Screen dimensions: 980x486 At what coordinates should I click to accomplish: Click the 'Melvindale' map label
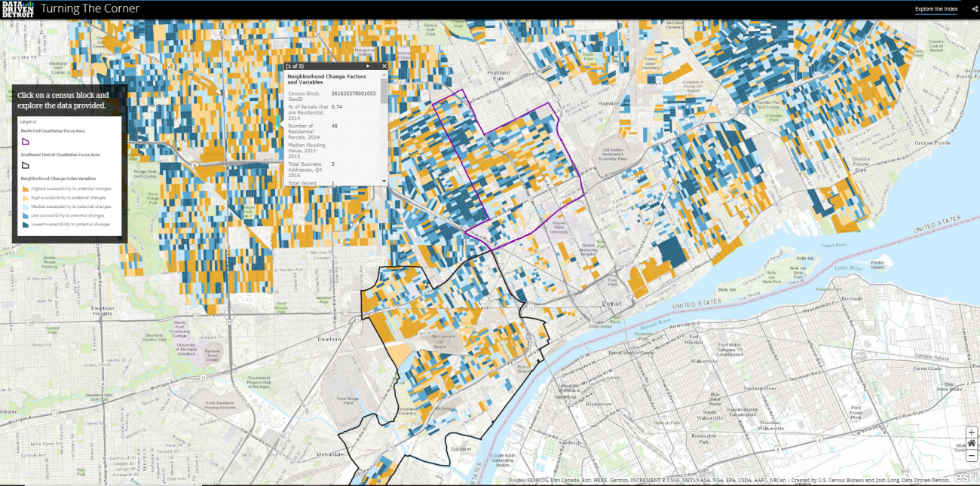point(332,454)
